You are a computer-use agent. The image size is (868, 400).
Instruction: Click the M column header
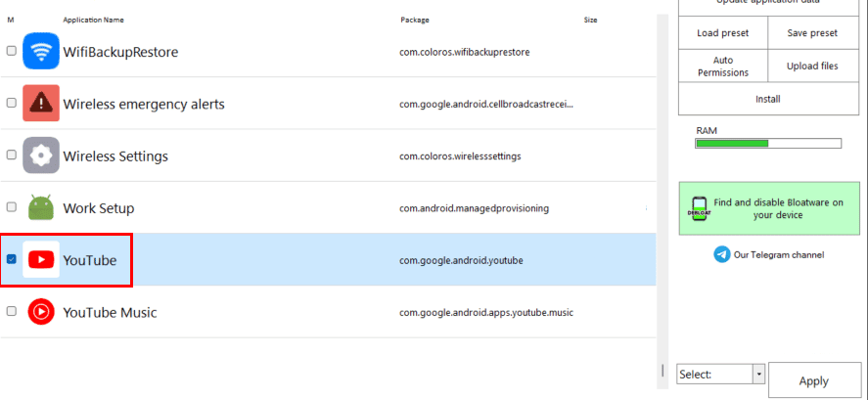pos(11,20)
